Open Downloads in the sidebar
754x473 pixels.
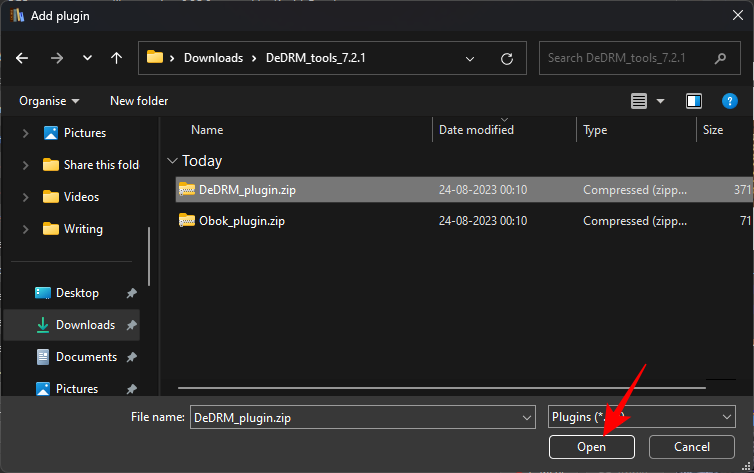(85, 325)
